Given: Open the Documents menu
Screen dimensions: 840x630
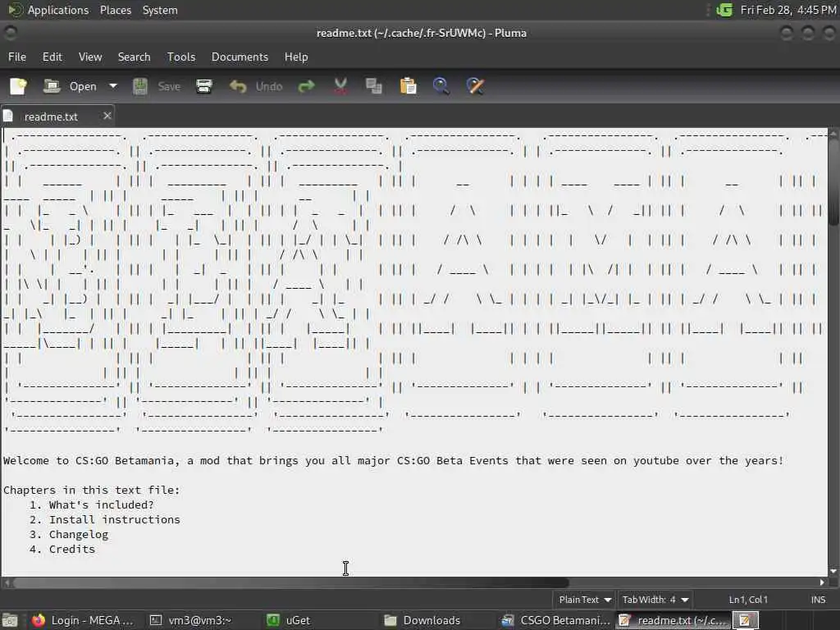Looking at the screenshot, I should [x=240, y=57].
